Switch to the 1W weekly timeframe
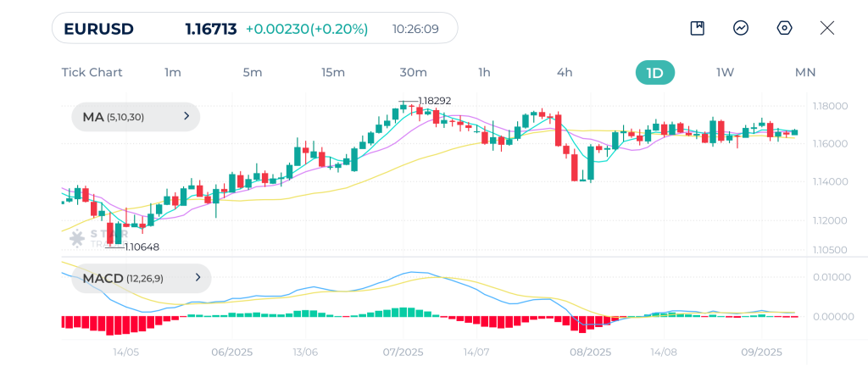This screenshot has width=868, height=383. pos(725,73)
